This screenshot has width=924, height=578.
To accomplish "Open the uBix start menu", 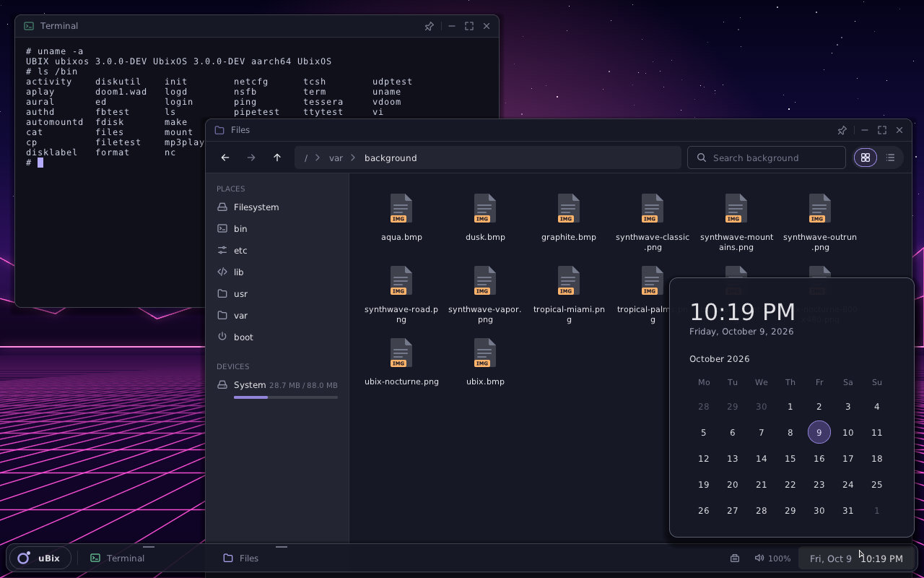I will [x=40, y=558].
